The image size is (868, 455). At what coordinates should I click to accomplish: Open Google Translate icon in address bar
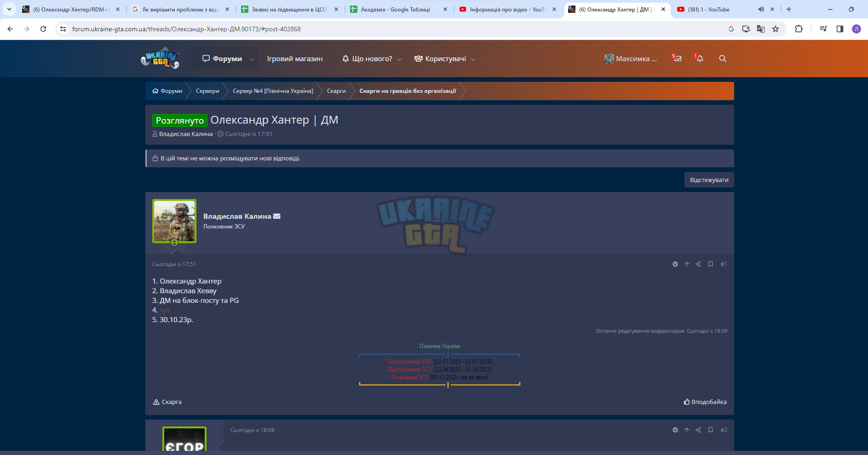click(x=761, y=29)
